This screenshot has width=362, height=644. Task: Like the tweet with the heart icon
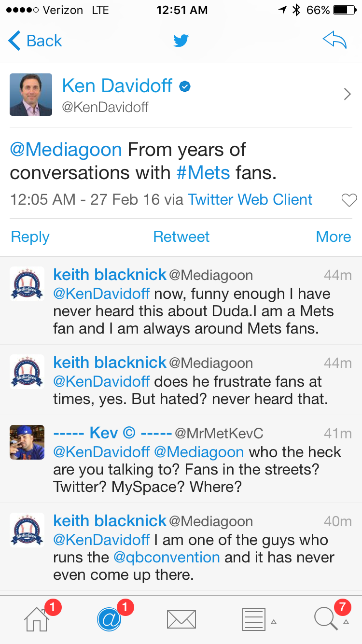(x=348, y=200)
